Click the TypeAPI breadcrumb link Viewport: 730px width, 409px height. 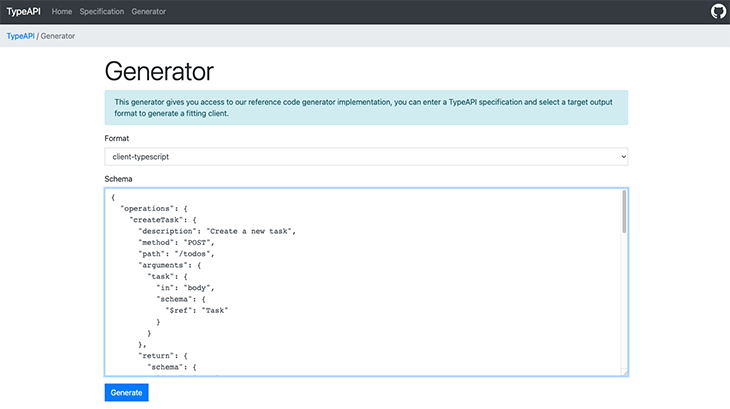coord(20,36)
